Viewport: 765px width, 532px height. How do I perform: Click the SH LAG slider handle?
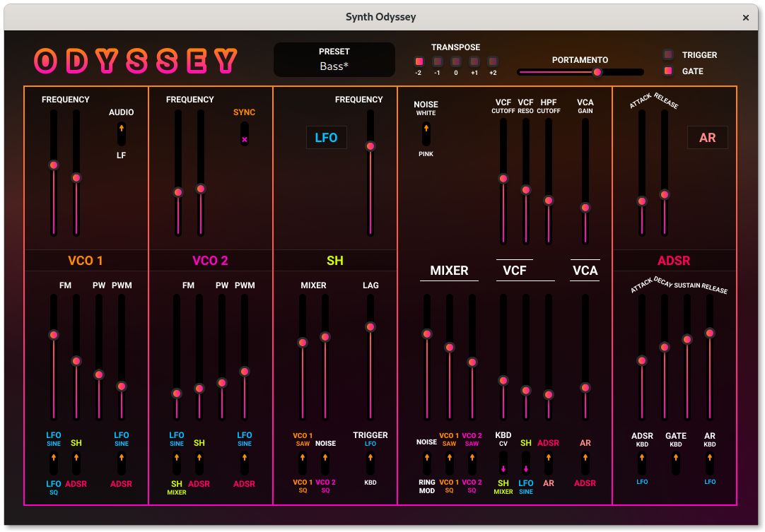[x=370, y=326]
